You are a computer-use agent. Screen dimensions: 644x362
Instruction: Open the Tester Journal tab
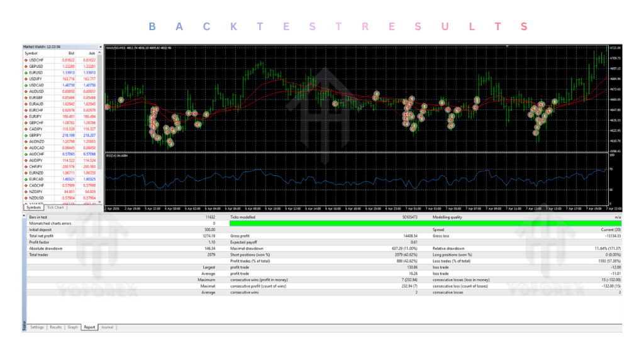click(x=107, y=327)
